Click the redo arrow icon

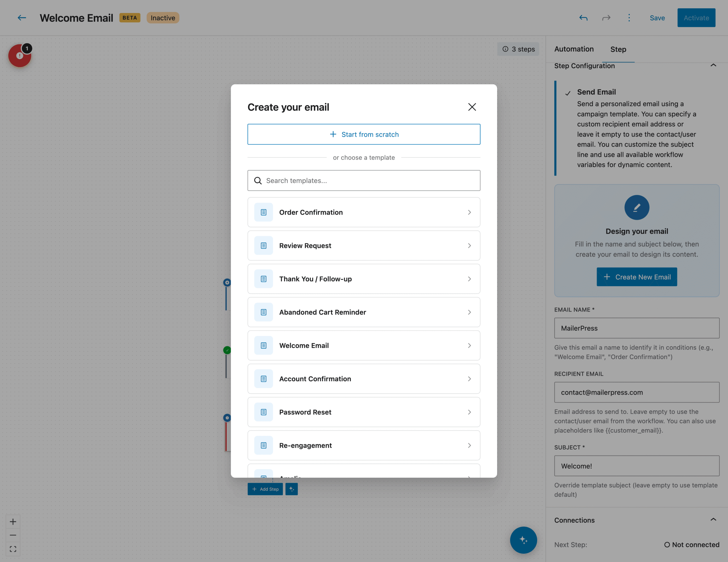[606, 18]
